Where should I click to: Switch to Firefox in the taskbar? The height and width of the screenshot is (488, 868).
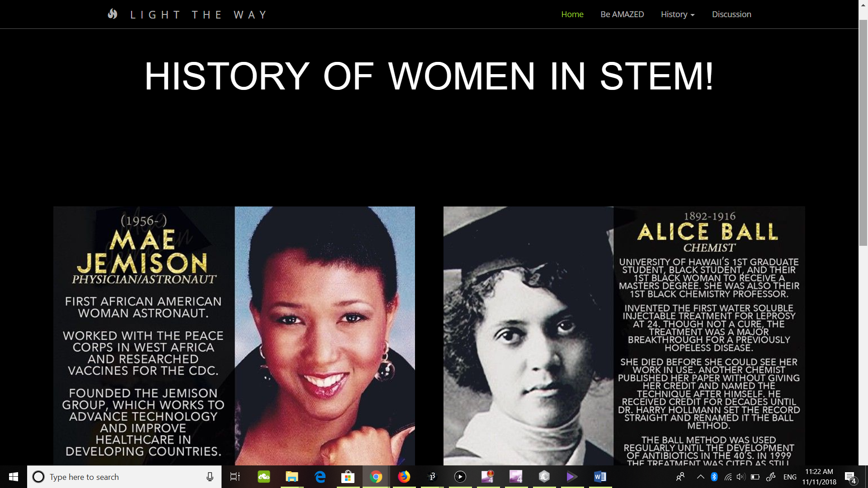pos(404,477)
